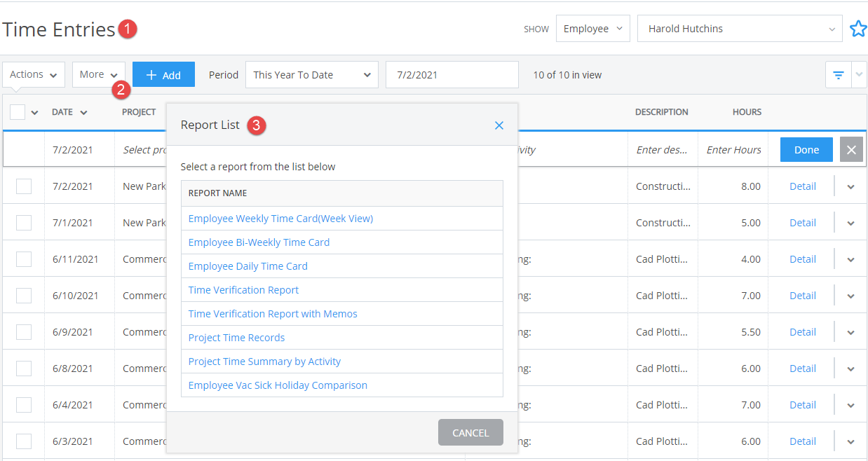This screenshot has height=461, width=868.
Task: Open Time Verification Report
Action: 243,290
